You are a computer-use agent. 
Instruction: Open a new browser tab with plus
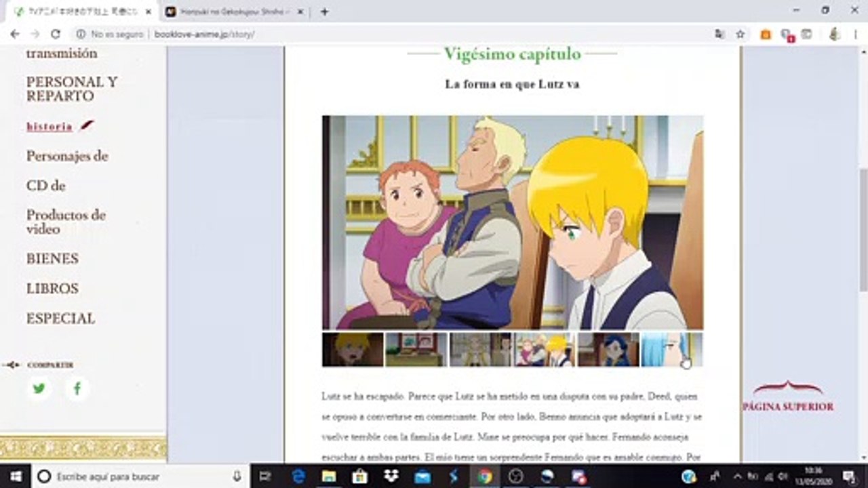324,12
